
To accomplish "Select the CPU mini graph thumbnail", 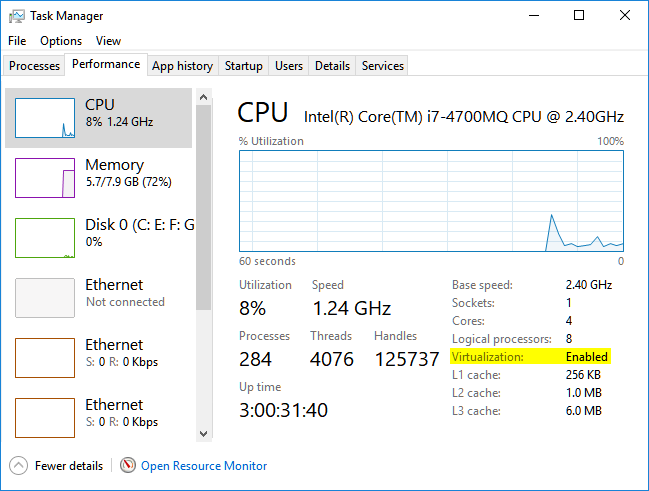I will pos(45,118).
